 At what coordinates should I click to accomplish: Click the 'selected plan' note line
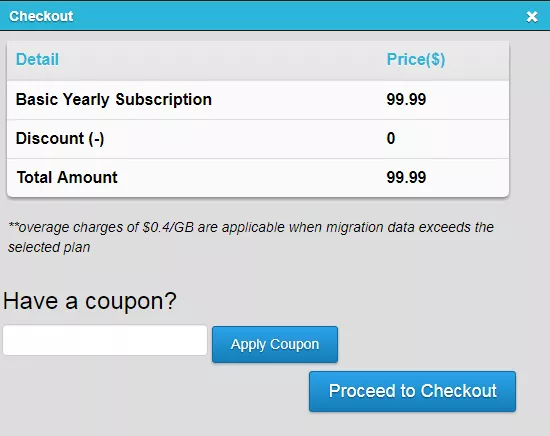[x=49, y=247]
